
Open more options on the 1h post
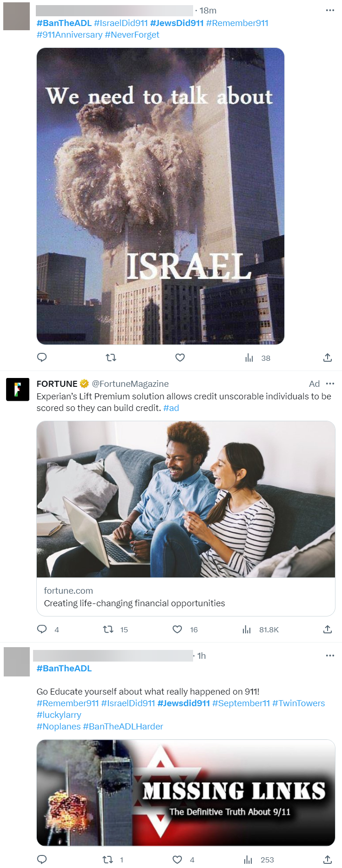pyautogui.click(x=330, y=655)
